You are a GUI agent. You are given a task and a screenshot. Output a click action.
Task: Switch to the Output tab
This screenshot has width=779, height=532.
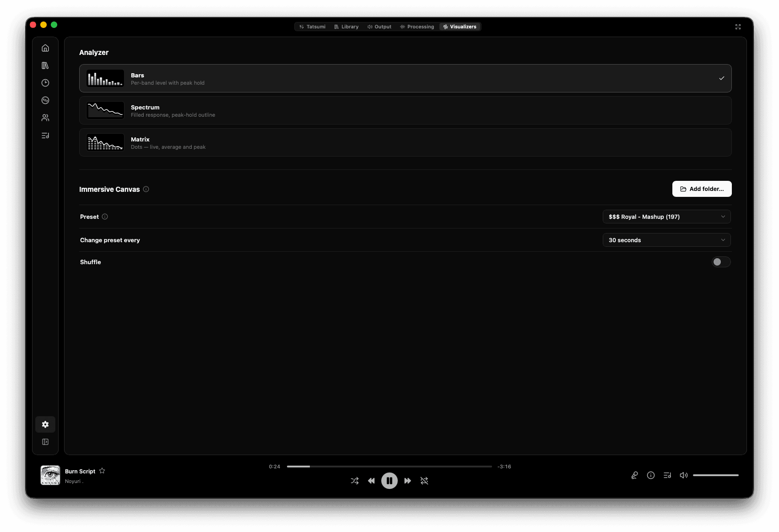click(x=379, y=27)
